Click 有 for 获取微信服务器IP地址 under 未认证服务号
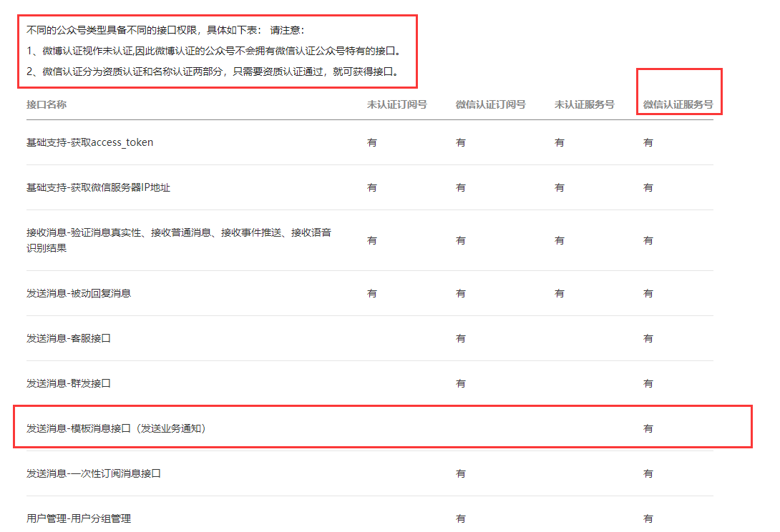780x532 pixels. [559, 187]
